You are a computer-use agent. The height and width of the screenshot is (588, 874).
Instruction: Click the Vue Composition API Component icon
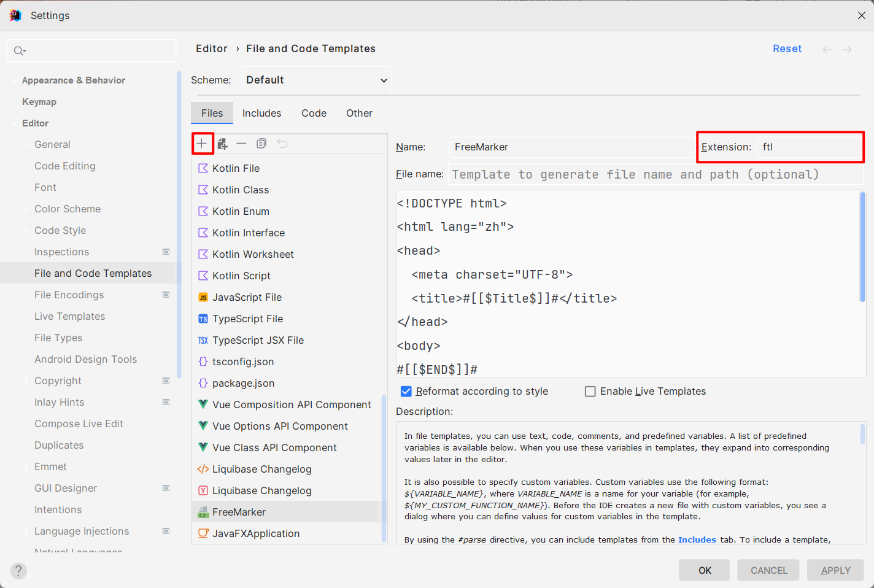(203, 404)
